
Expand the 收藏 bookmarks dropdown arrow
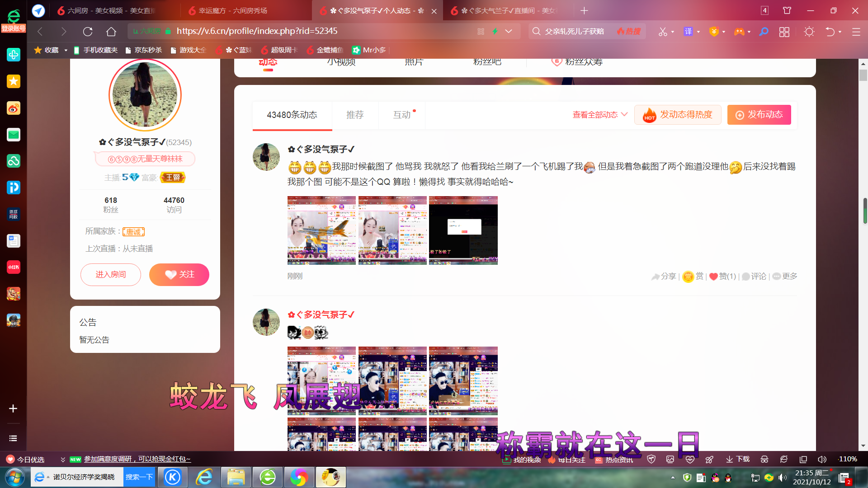click(x=66, y=50)
